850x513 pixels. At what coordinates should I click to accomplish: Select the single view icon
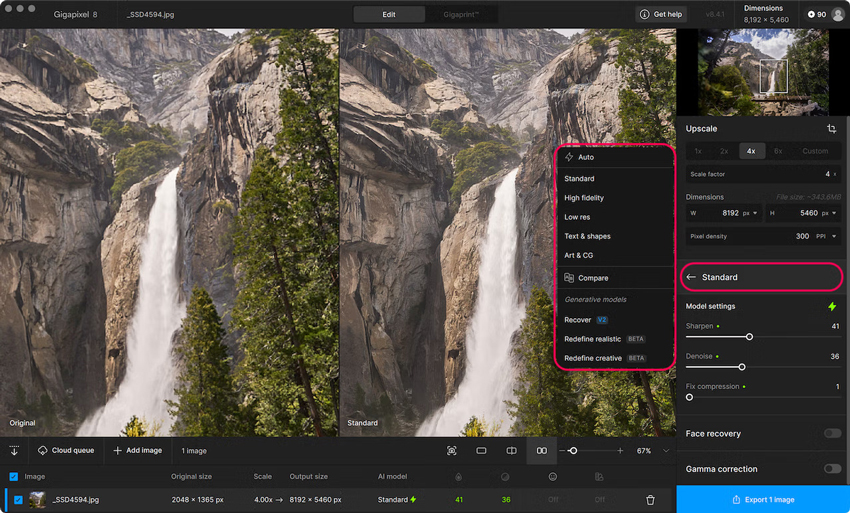(x=481, y=451)
